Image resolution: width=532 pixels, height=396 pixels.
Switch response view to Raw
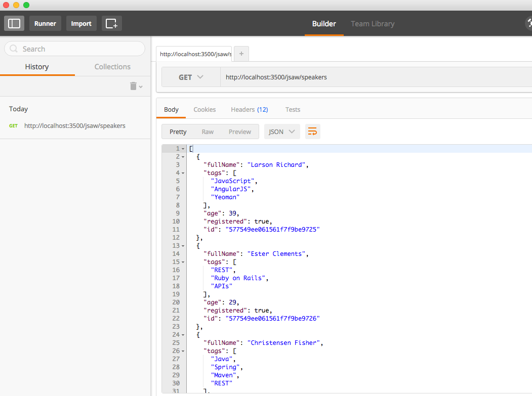point(208,131)
